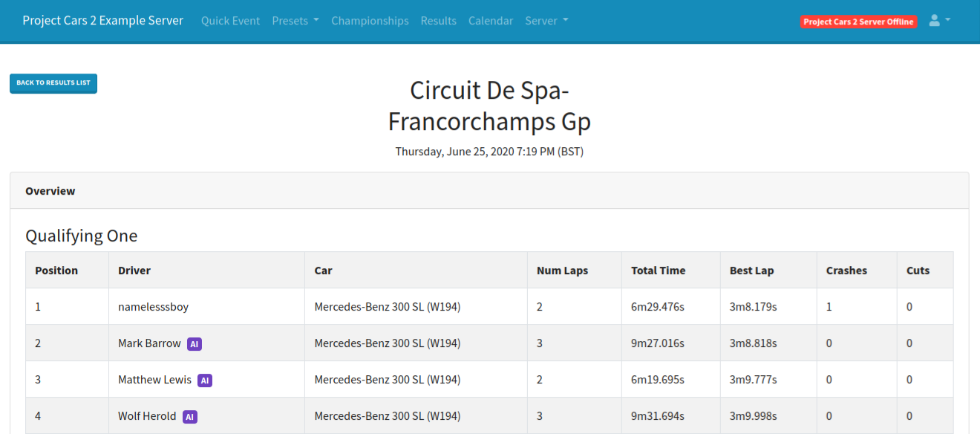Click the Project Cars 2 Server Offline badge

(x=859, y=22)
